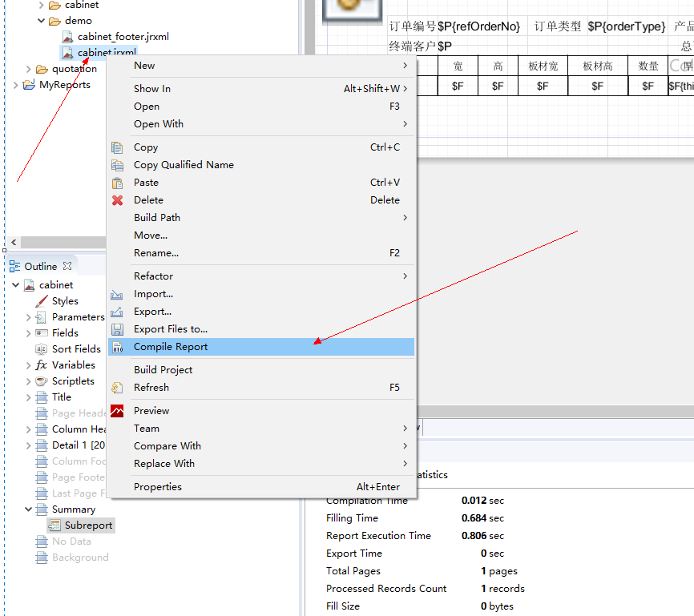Choose Open With submenu

click(261, 124)
